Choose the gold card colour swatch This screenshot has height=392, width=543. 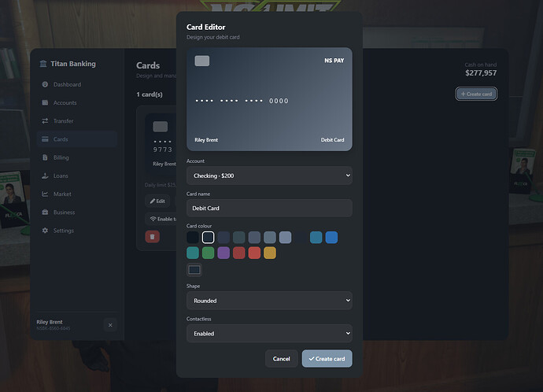pyautogui.click(x=270, y=253)
